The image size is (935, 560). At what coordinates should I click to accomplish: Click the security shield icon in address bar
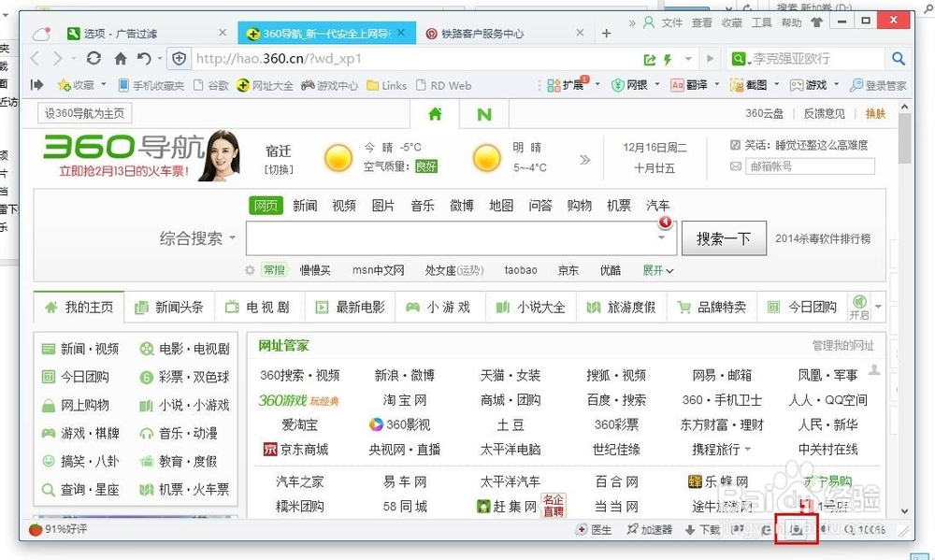(179, 59)
